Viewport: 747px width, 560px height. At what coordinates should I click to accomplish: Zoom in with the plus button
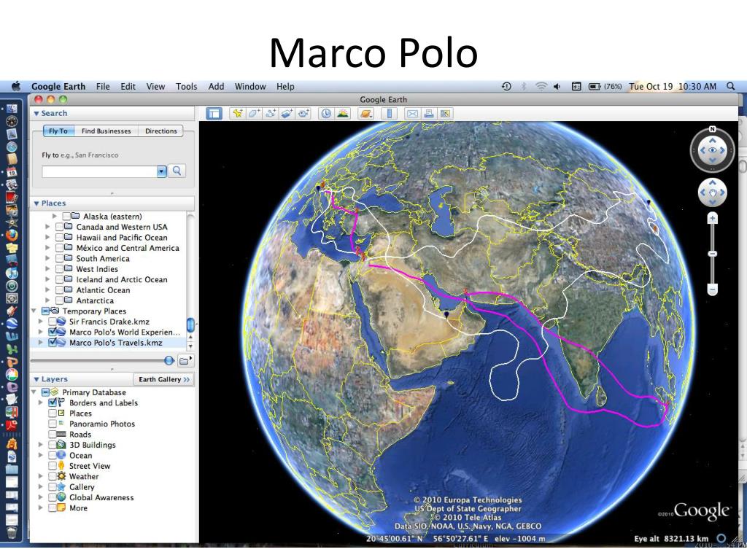pos(712,219)
